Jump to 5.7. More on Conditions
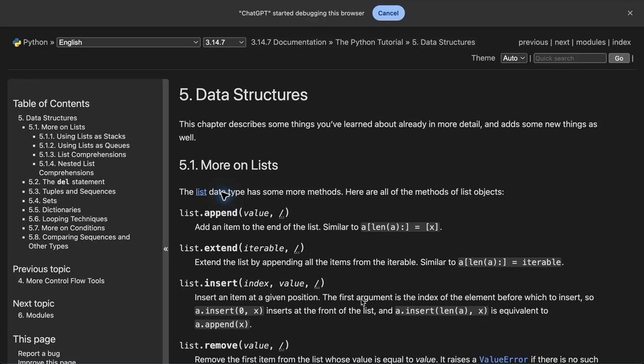 coord(67,228)
